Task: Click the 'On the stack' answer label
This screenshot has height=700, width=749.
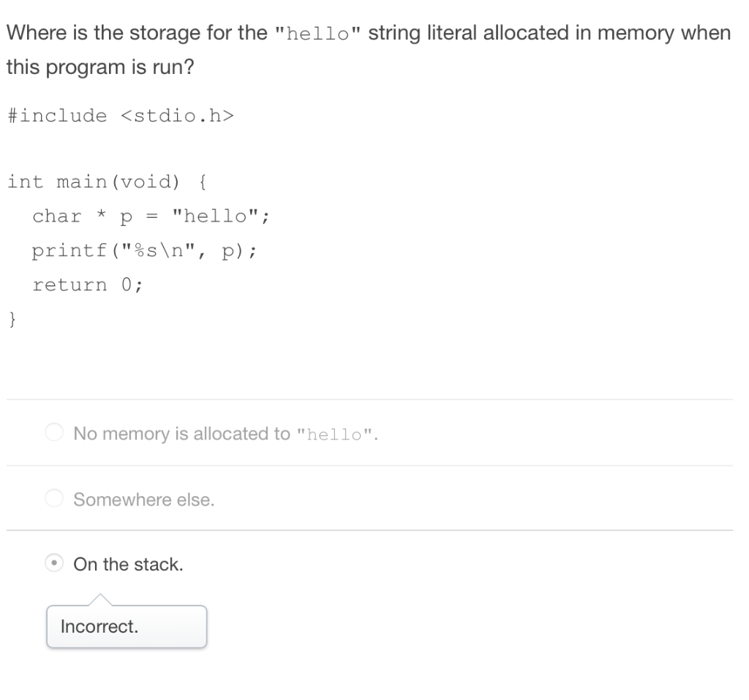Action: point(129,564)
